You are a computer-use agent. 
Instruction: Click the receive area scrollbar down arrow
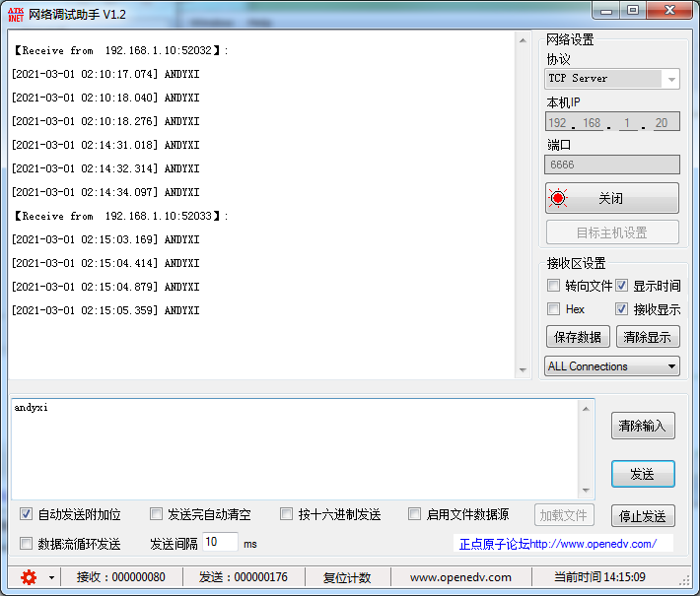coord(523,369)
